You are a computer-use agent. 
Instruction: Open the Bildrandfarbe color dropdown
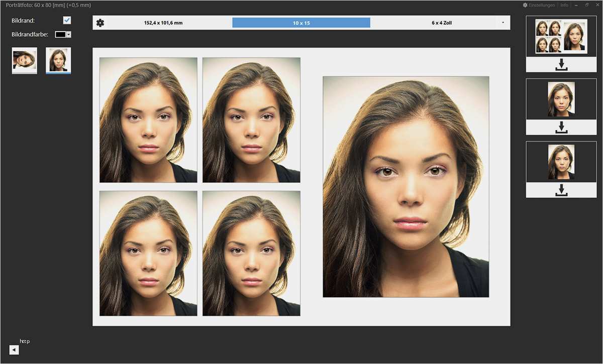coord(69,35)
